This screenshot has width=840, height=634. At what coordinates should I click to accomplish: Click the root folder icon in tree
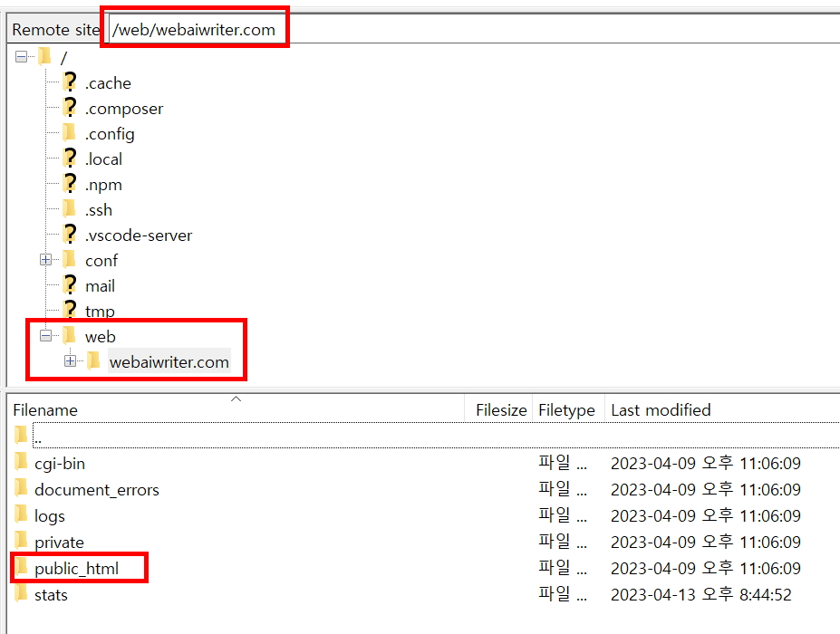click(44, 55)
